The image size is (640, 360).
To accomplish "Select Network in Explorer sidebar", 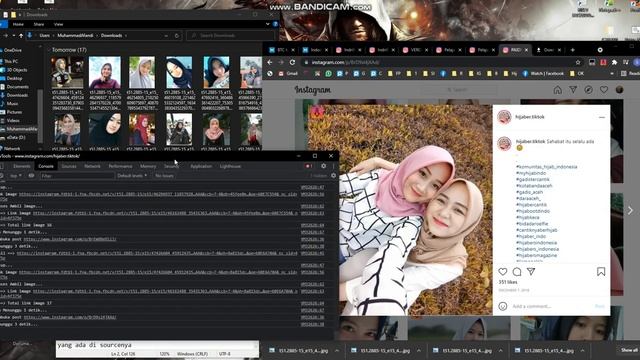I will click(x=12, y=149).
